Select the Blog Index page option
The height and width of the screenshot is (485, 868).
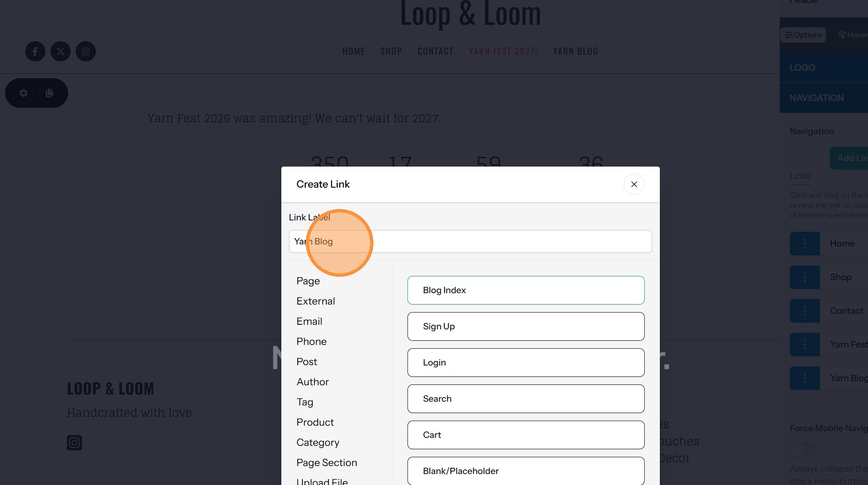pos(526,290)
